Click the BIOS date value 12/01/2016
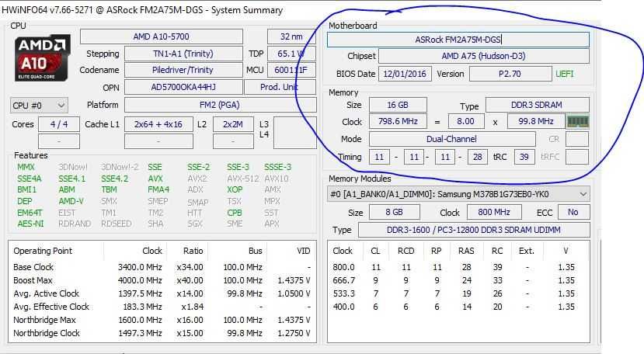644x354 pixels. pos(405,74)
